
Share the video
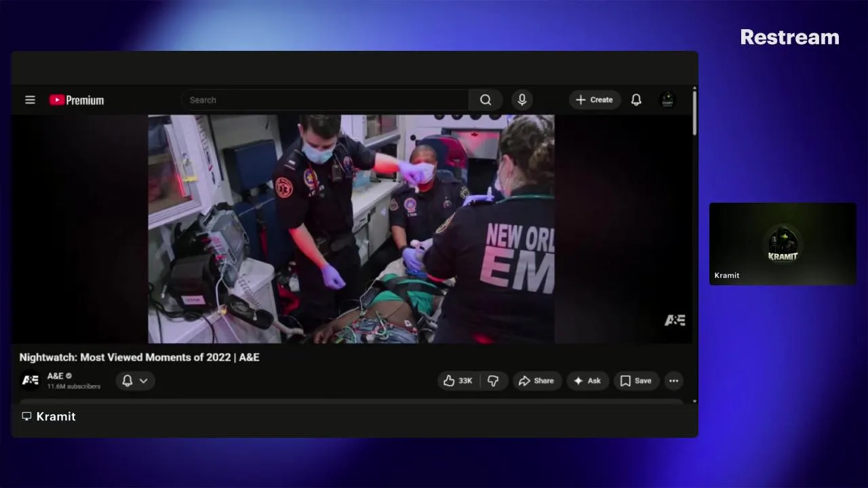coord(536,381)
